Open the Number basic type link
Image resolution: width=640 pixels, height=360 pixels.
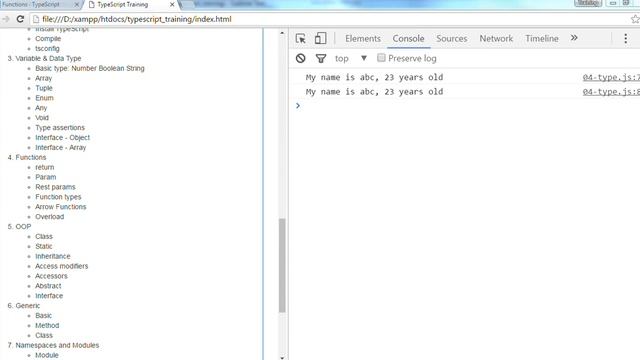[84, 68]
